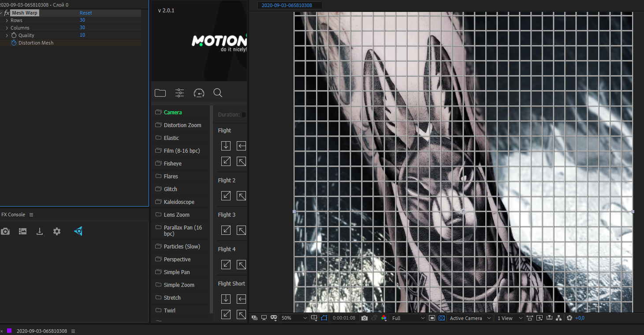644x335 pixels.
Task: Open the 1 View layout dropdown
Action: pyautogui.click(x=509, y=318)
